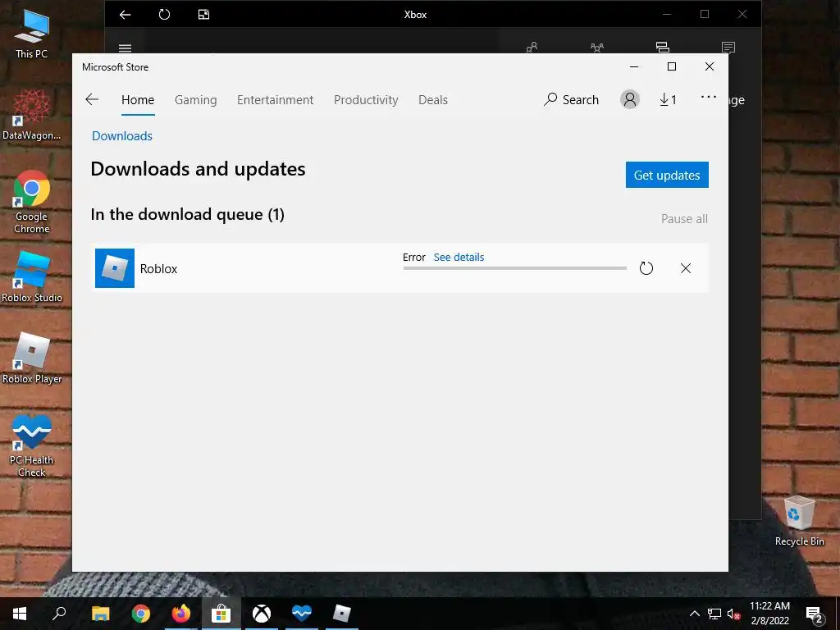The image size is (840, 630).
Task: Click the Roblox download progress bar
Action: tap(515, 268)
